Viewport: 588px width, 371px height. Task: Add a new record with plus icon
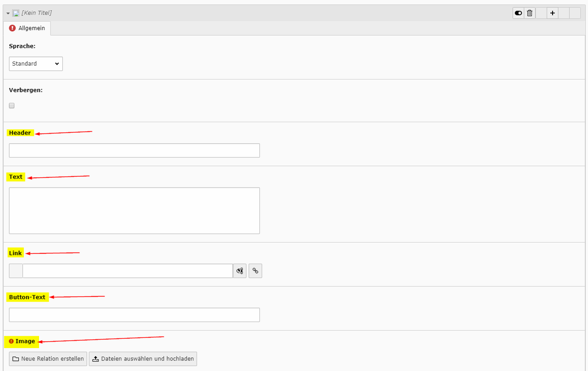(x=553, y=13)
